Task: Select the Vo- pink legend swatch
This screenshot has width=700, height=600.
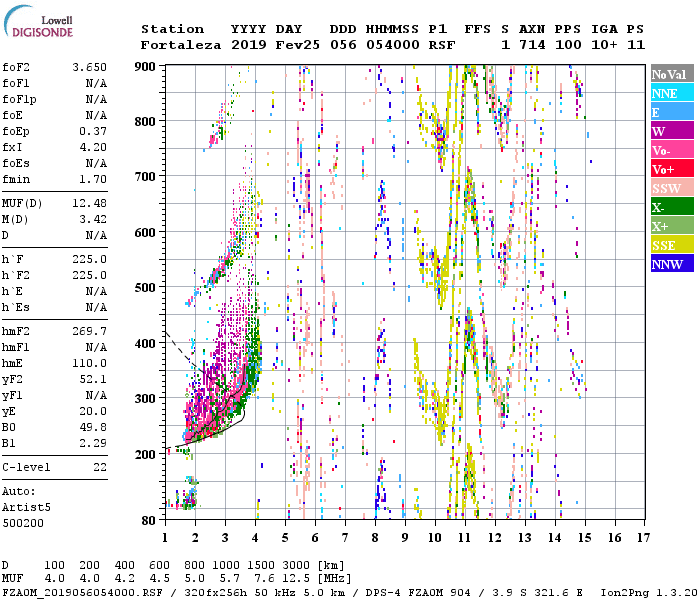Action: tap(672, 150)
